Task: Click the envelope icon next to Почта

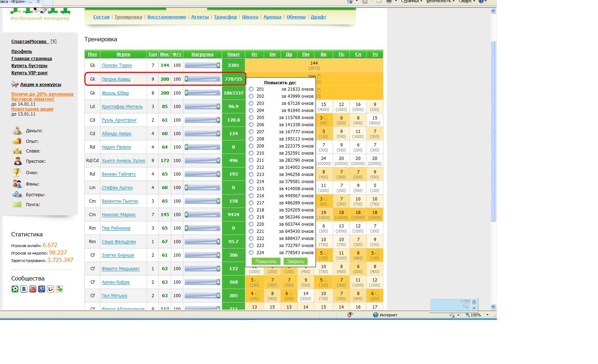Action: click(x=17, y=204)
